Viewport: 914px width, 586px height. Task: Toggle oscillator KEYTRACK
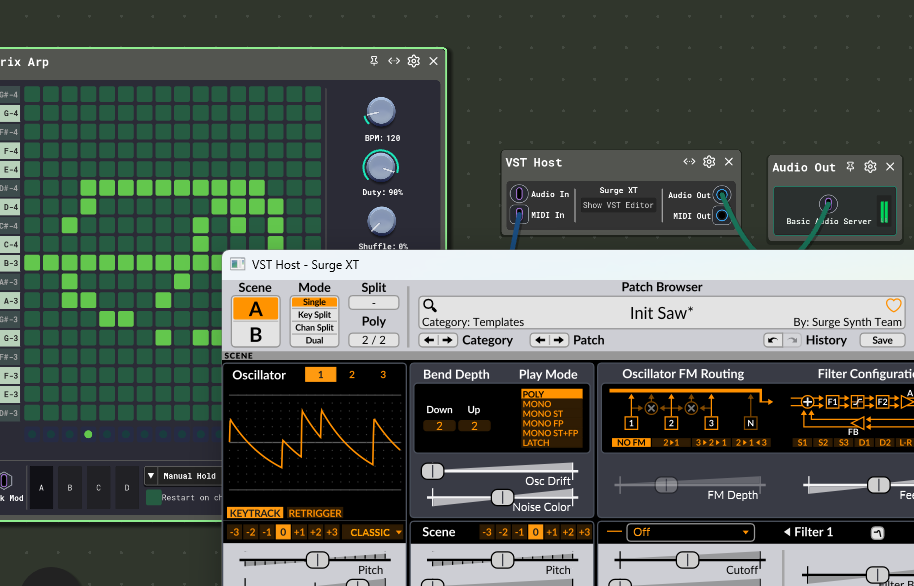click(255, 513)
